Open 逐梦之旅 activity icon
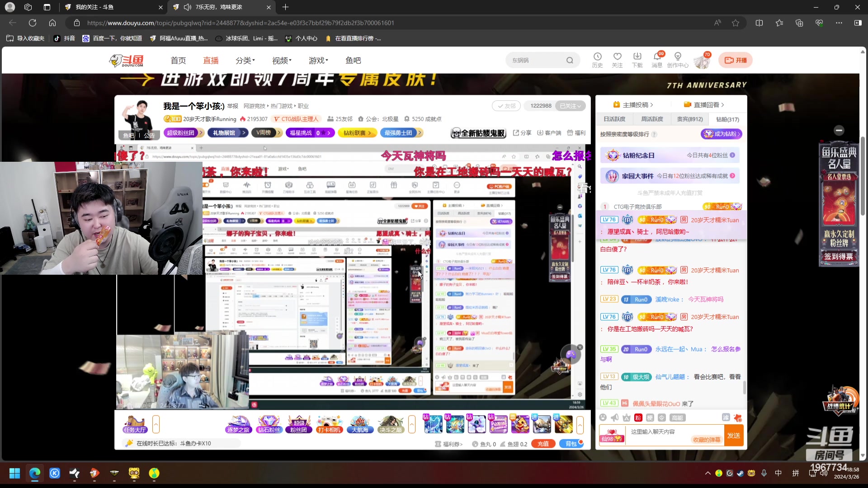This screenshot has width=868, height=488. tap(238, 424)
